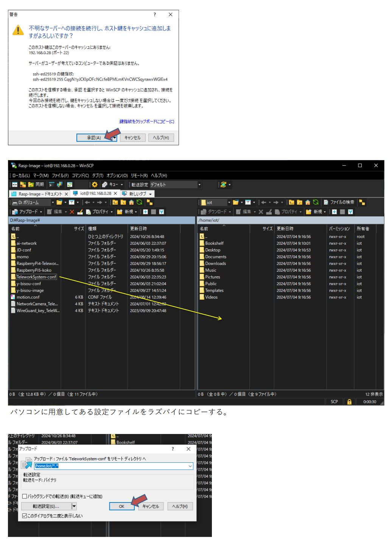This screenshot has height=546, width=392.
Task: Click the remote select files plus icon
Action: pyautogui.click(x=334, y=212)
